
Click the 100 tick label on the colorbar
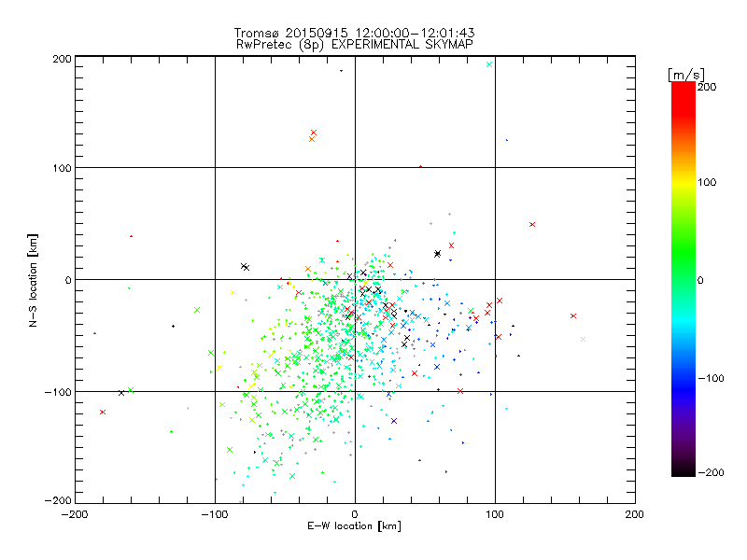[x=707, y=182]
